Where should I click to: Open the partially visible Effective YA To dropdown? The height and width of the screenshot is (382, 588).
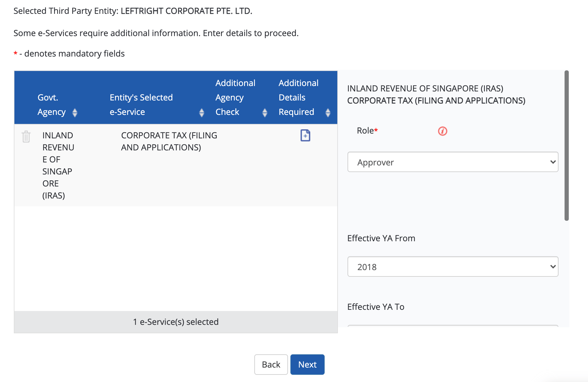(x=453, y=326)
